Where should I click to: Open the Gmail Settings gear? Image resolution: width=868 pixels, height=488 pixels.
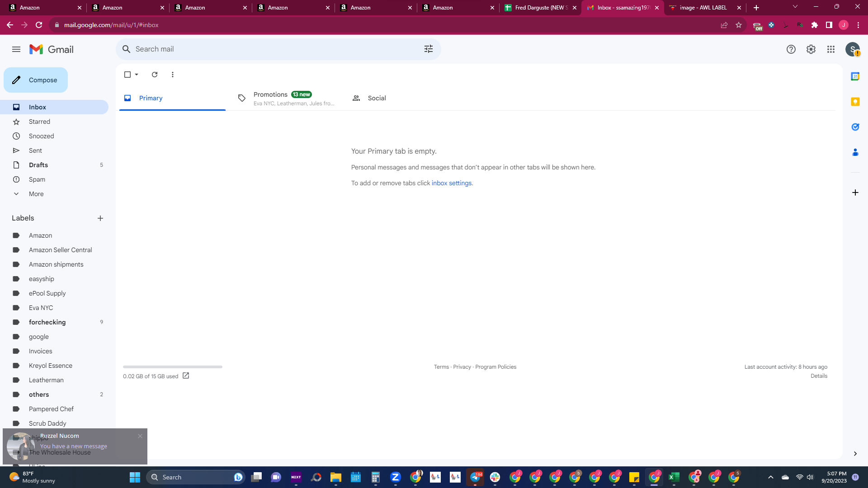click(x=811, y=49)
